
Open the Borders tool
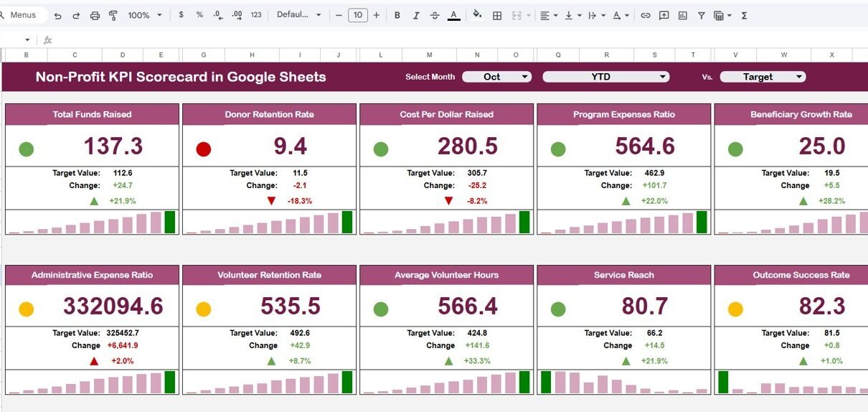496,15
